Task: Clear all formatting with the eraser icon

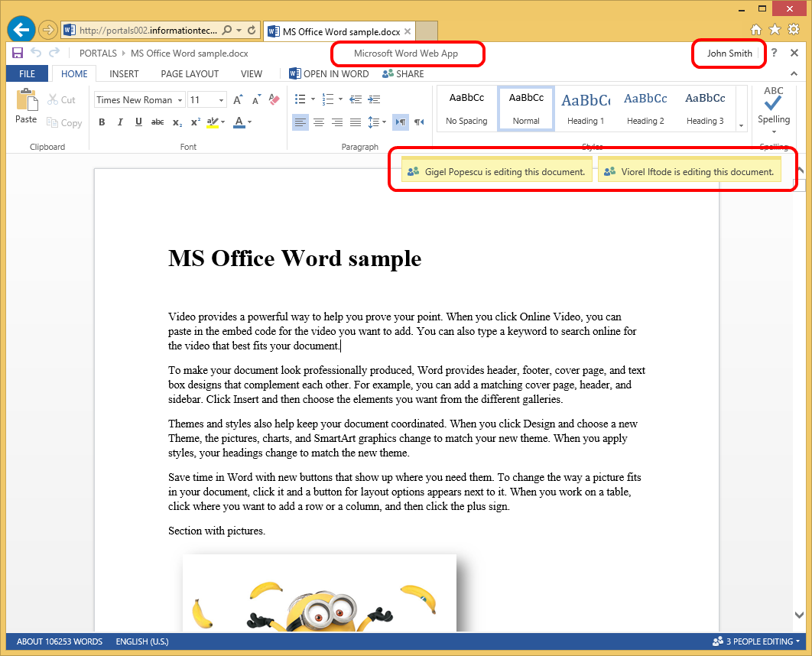Action: [274, 99]
